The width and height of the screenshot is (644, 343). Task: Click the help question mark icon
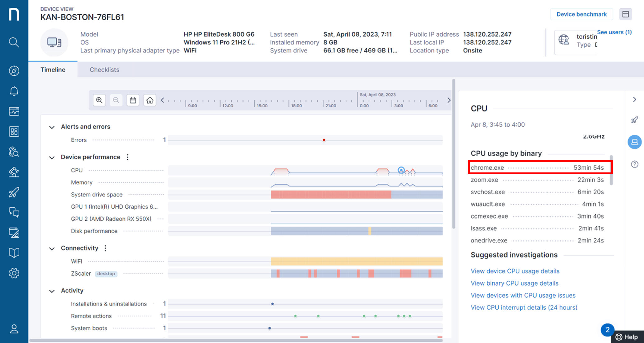[x=634, y=164]
